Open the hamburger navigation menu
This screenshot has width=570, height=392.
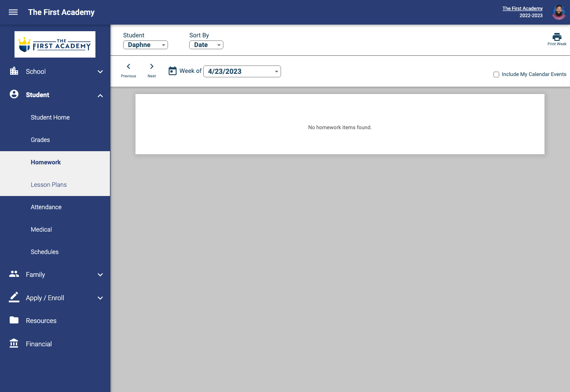(13, 12)
